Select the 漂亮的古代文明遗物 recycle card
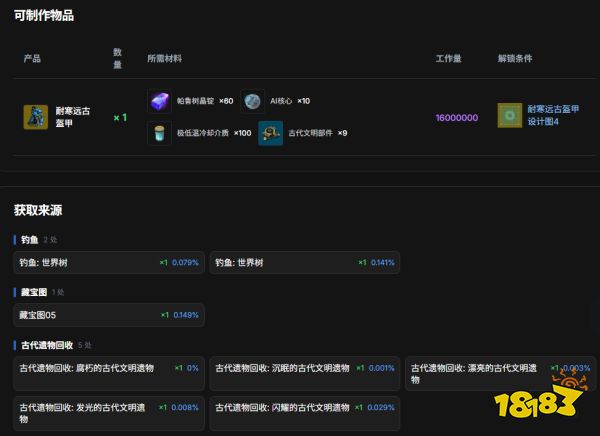The width and height of the screenshot is (600, 436). pyautogui.click(x=501, y=373)
